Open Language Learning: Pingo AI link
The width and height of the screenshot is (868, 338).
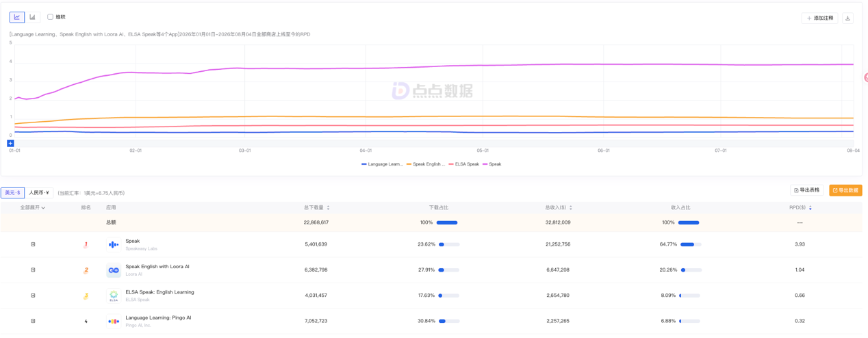[158, 317]
